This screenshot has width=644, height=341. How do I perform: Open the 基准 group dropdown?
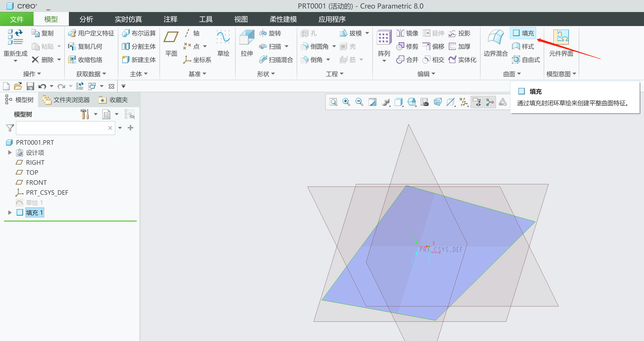point(197,74)
